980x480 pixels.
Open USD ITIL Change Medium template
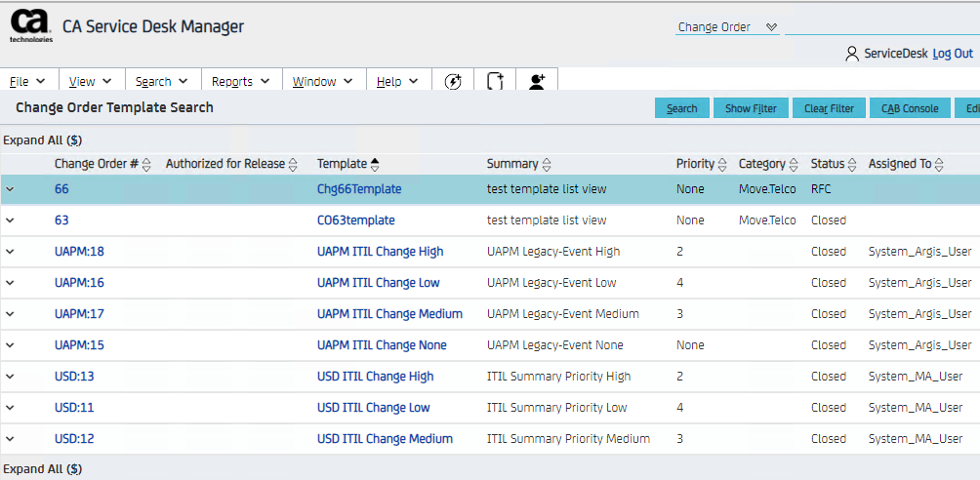pos(385,439)
